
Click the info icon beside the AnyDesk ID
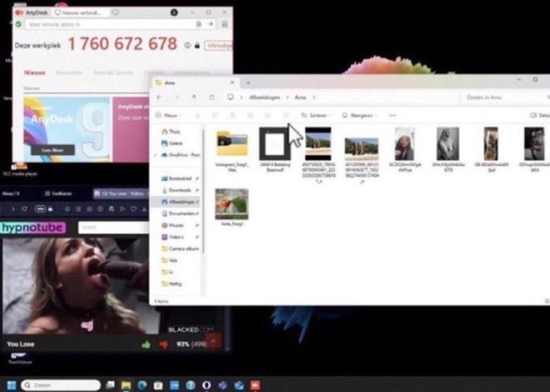coord(188,45)
